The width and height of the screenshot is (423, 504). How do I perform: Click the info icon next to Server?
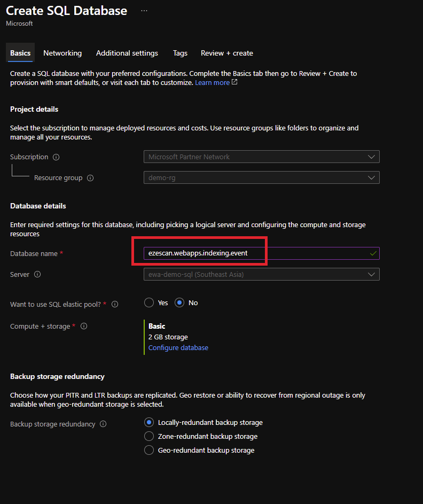pos(37,274)
